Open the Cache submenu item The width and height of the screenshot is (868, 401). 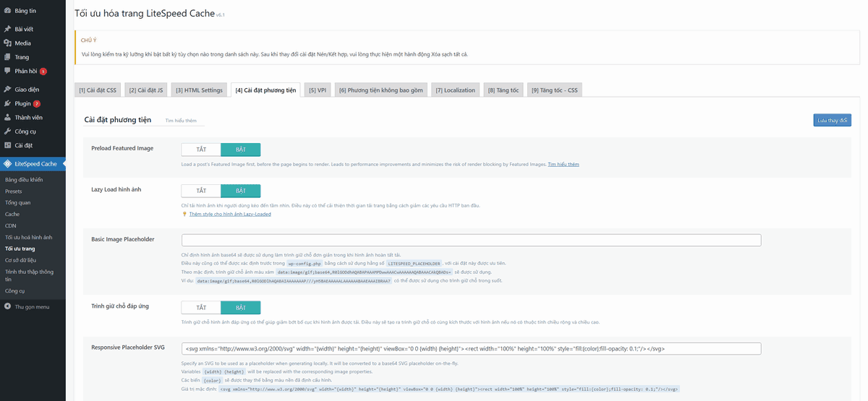coord(12,215)
